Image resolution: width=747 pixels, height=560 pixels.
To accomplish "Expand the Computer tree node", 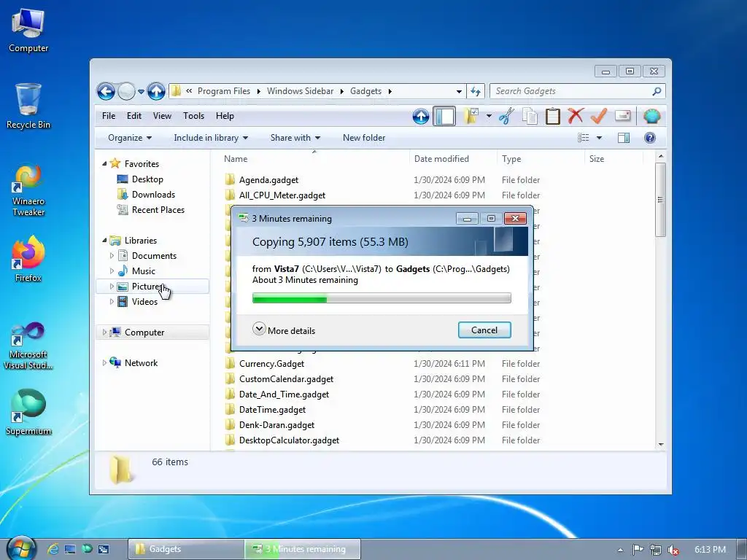I will click(104, 332).
